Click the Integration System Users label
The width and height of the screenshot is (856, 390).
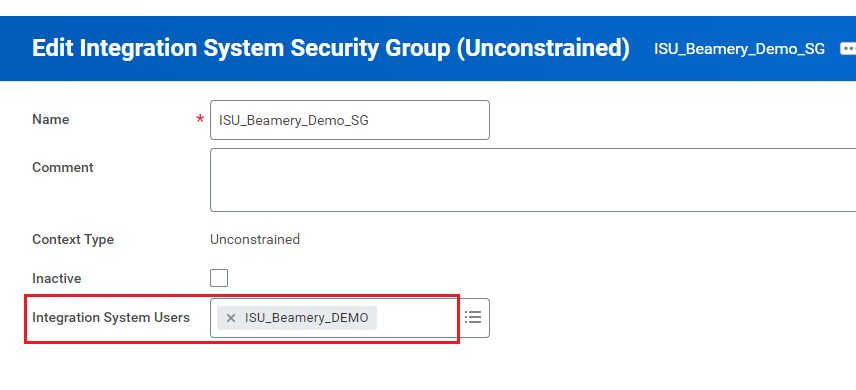111,317
